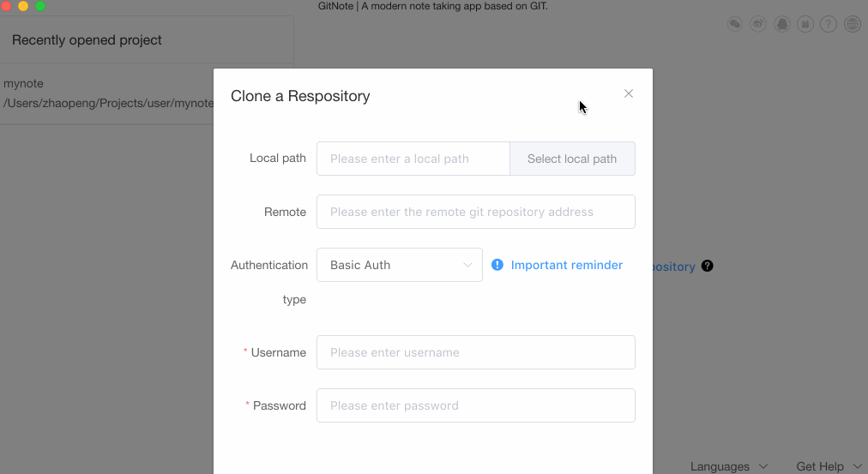868x474 pixels.
Task: Click the question mark help icon in header
Action: coord(829,24)
